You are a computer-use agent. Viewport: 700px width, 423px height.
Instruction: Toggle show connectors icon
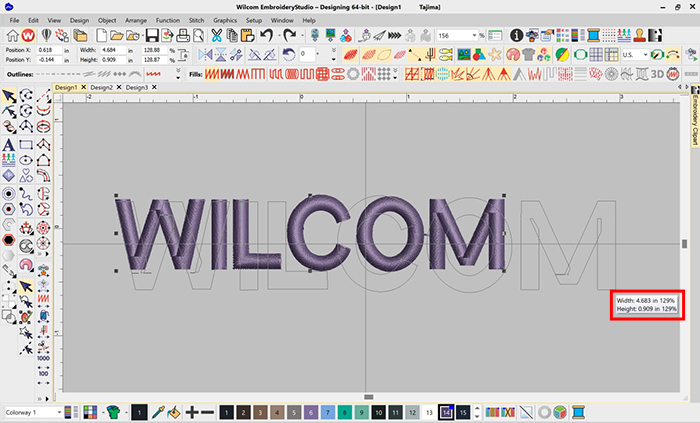pos(414,55)
